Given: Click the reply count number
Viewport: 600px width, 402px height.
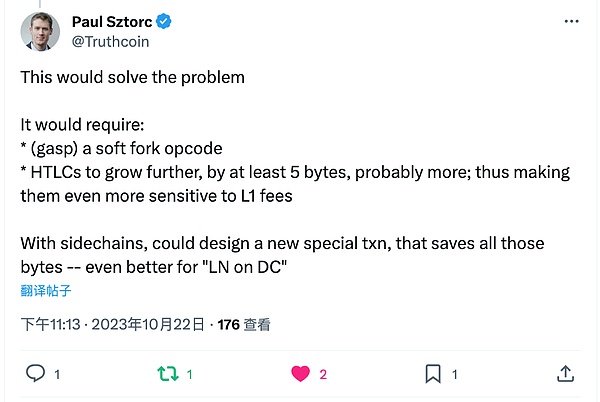Looking at the screenshot, I should 57,375.
